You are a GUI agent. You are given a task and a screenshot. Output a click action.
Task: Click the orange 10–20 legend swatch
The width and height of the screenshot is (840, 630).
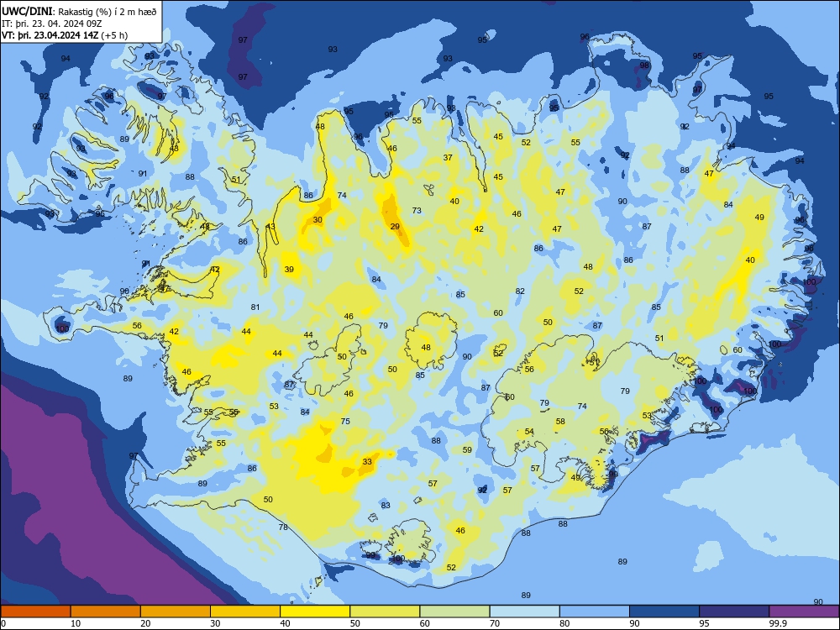click(106, 612)
